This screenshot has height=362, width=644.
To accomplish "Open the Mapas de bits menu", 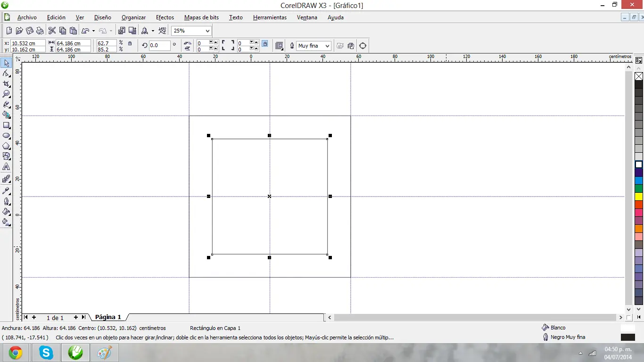I will 201,17.
